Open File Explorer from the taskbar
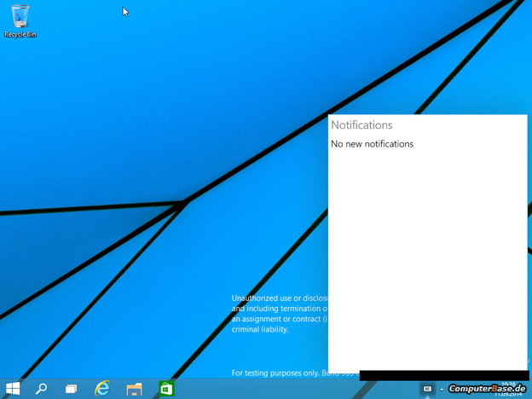This screenshot has height=399, width=532. (x=135, y=389)
